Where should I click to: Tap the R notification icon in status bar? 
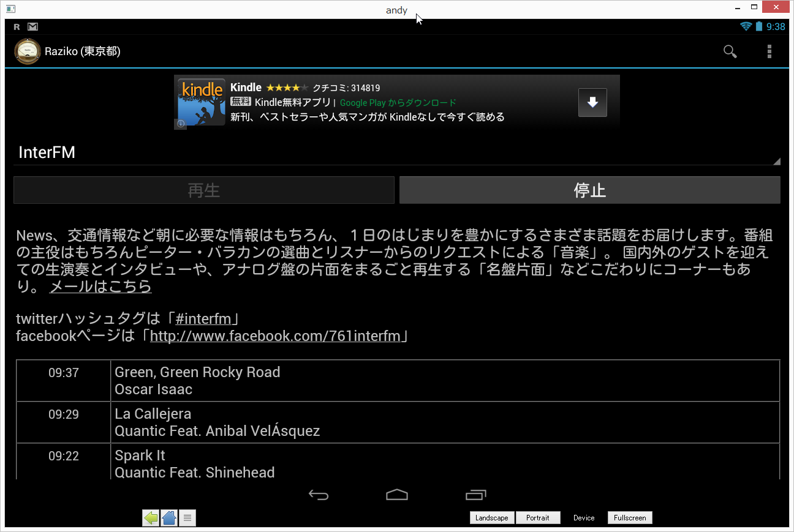(x=17, y=27)
